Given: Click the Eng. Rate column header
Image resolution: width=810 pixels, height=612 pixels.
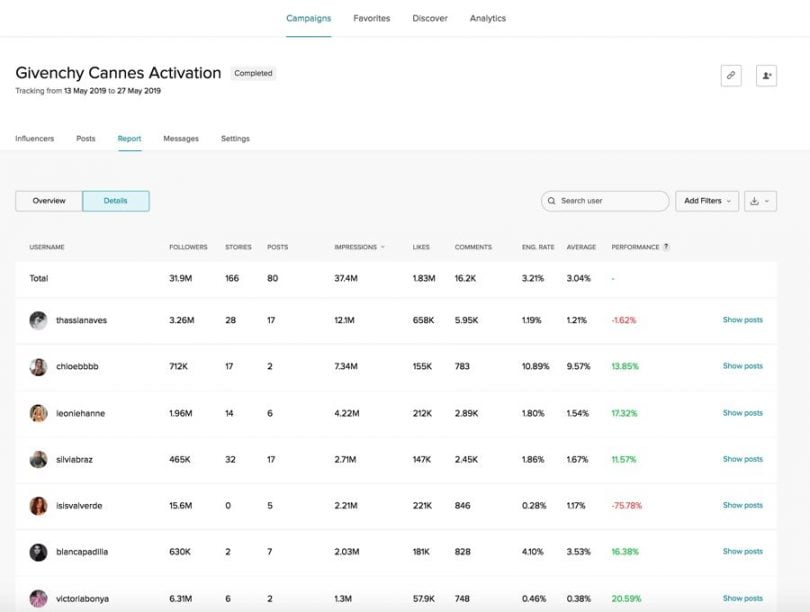Looking at the screenshot, I should 538,247.
